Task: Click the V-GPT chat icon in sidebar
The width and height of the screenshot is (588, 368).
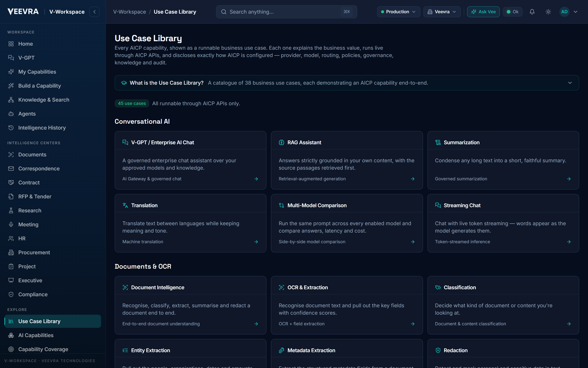Action: pyautogui.click(x=11, y=58)
